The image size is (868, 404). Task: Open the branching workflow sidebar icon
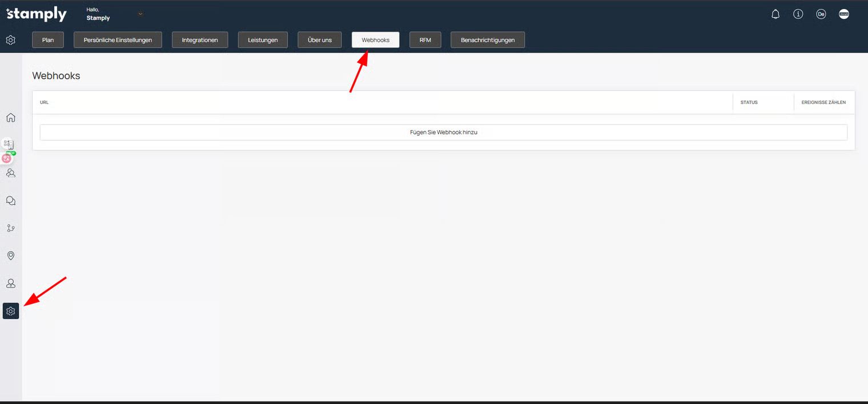(10, 228)
